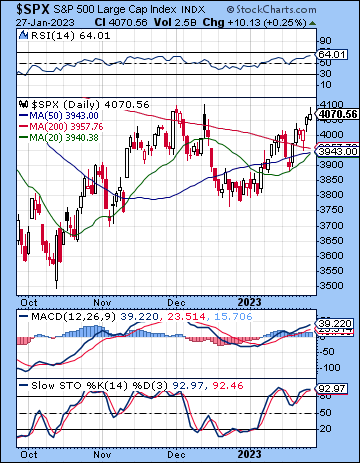Click the red 23.514 signal value

point(186,316)
